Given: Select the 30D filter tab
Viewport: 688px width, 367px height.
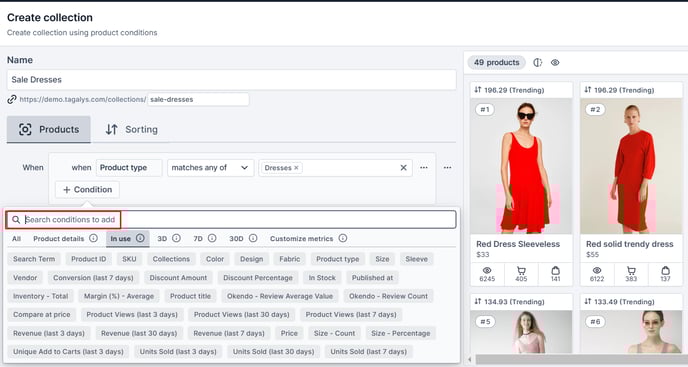Looking at the screenshot, I should 236,239.
